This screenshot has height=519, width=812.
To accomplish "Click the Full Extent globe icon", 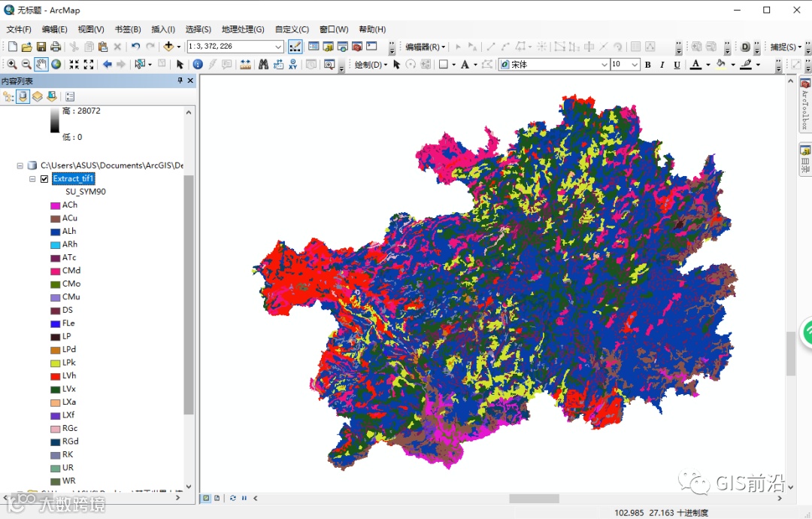I will 56,65.
